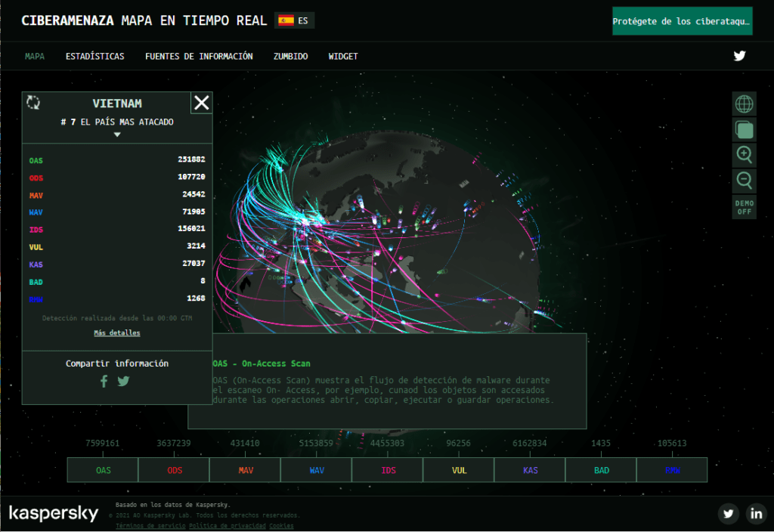Click the Protégete de los ciberataques button
The width and height of the screenshot is (774, 532).
[x=682, y=21]
